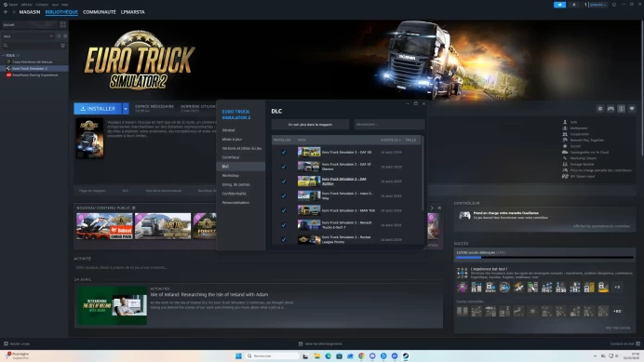This screenshot has width=644, height=362.
Task: Open Versions et bêtas du jeu section
Action: [x=242, y=148]
